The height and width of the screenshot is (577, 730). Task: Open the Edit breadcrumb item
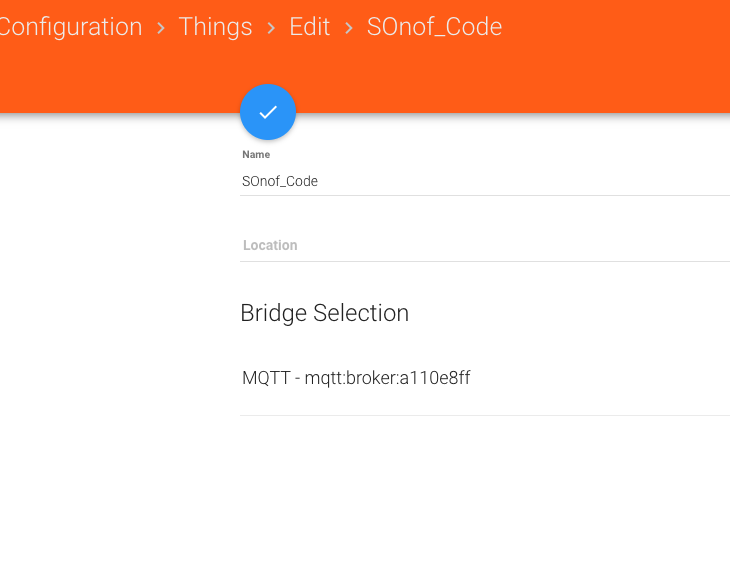tap(310, 27)
